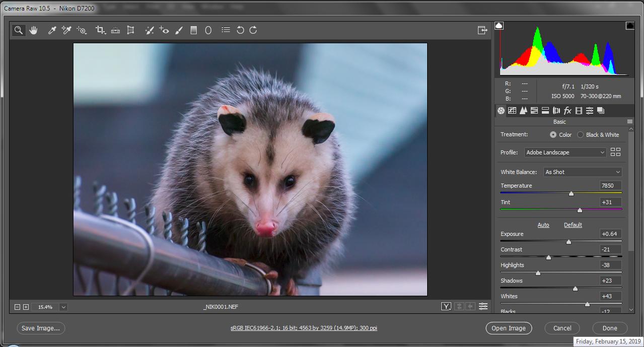Rotate image 90 degrees clockwise
Viewport: 644px width, 347px height.
click(x=253, y=30)
